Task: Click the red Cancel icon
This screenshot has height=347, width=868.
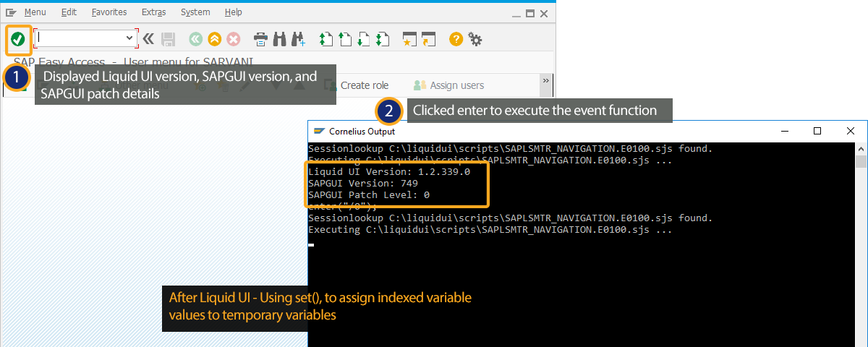Action: [234, 39]
